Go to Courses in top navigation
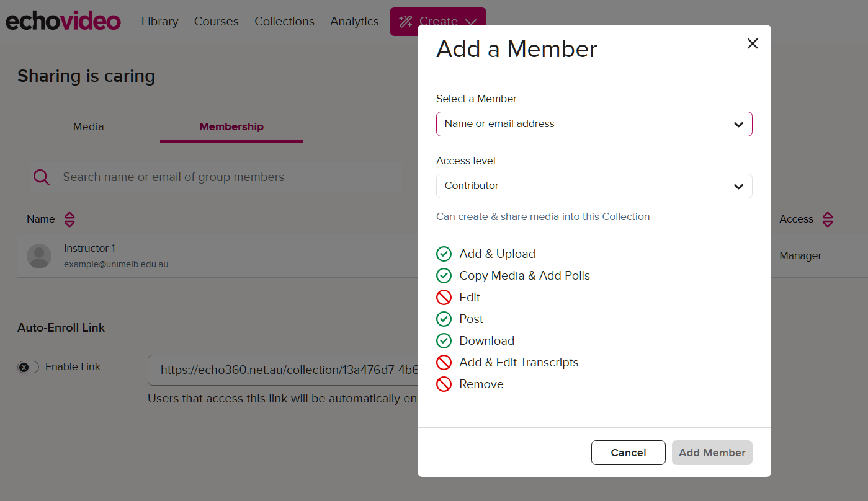 [217, 22]
